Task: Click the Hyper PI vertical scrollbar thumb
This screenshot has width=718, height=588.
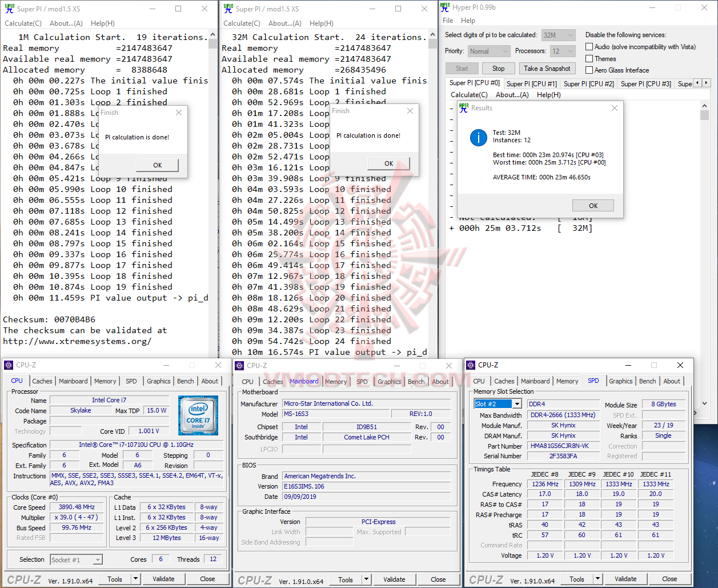Action: tap(704, 115)
